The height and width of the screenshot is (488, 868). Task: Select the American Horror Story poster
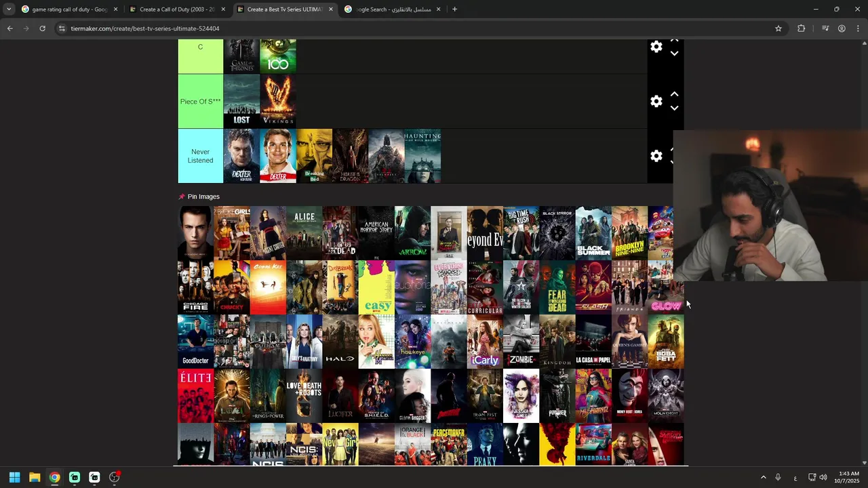click(376, 233)
